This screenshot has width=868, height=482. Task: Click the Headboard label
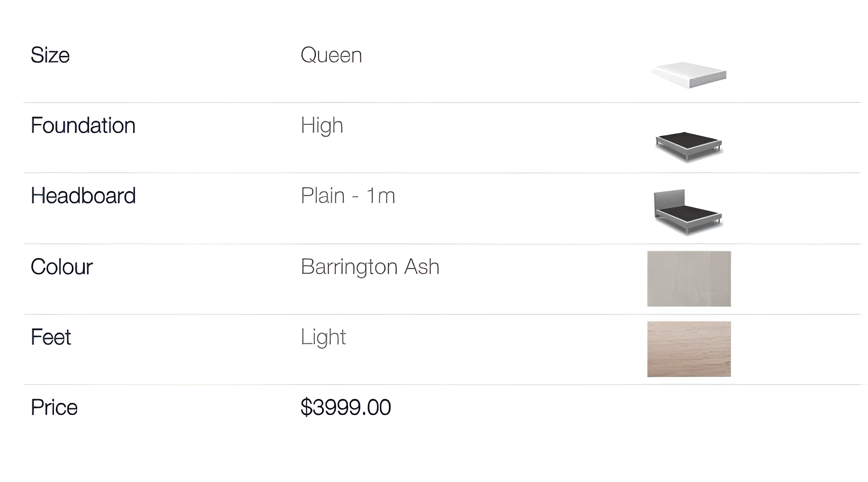83,196
